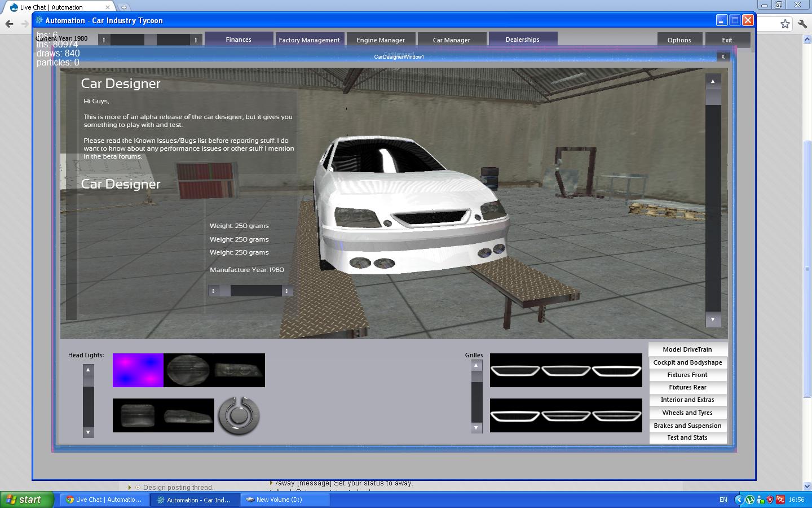This screenshot has width=812, height=508.
Task: Select first grille in bottom row
Action: tap(515, 415)
